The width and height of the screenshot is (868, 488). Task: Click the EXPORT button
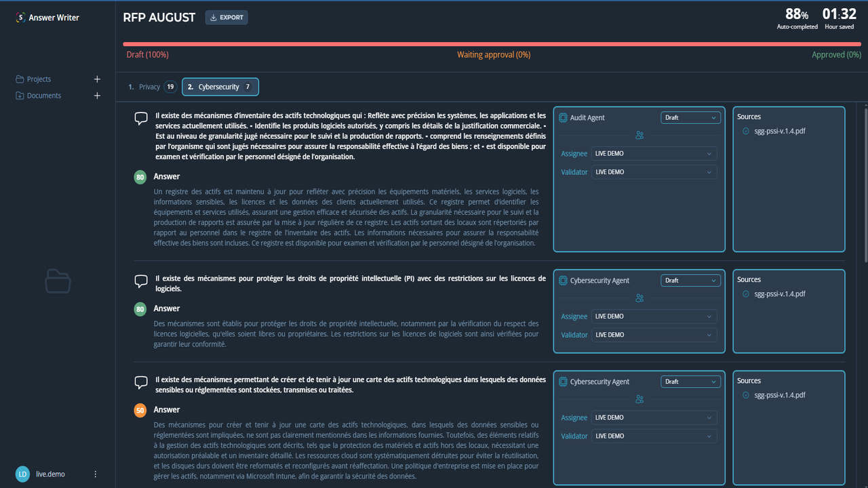click(x=226, y=18)
